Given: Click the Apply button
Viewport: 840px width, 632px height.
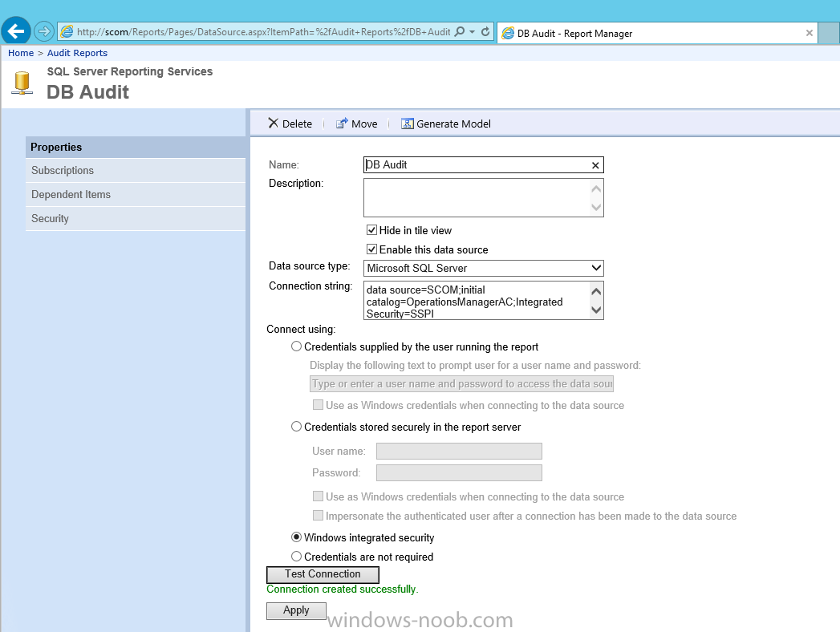Looking at the screenshot, I should coord(296,610).
